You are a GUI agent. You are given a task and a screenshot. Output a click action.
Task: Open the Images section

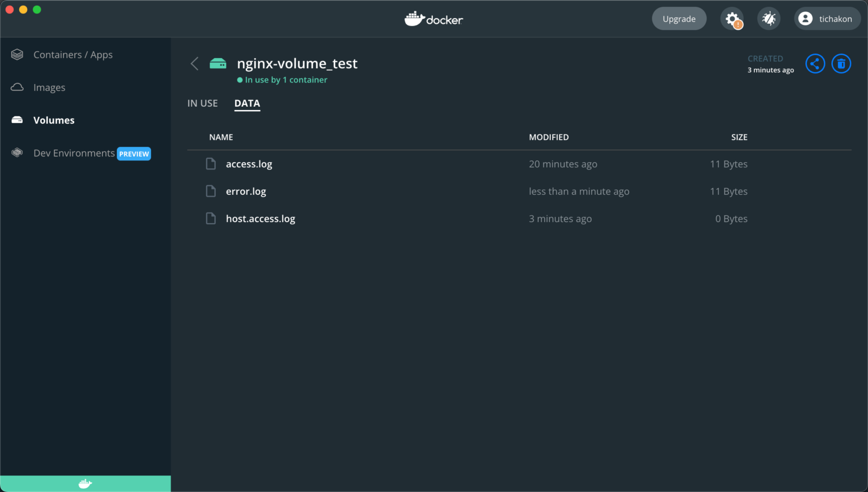[49, 87]
